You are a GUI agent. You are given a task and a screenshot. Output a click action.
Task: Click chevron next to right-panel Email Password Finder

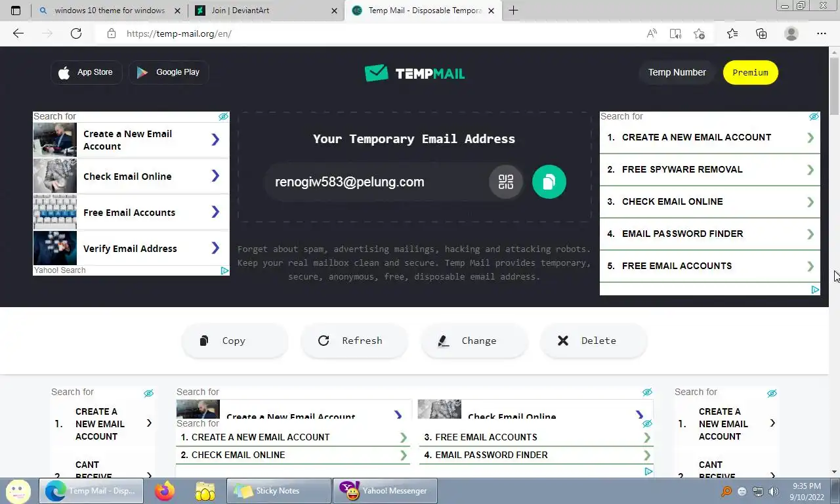[810, 234]
